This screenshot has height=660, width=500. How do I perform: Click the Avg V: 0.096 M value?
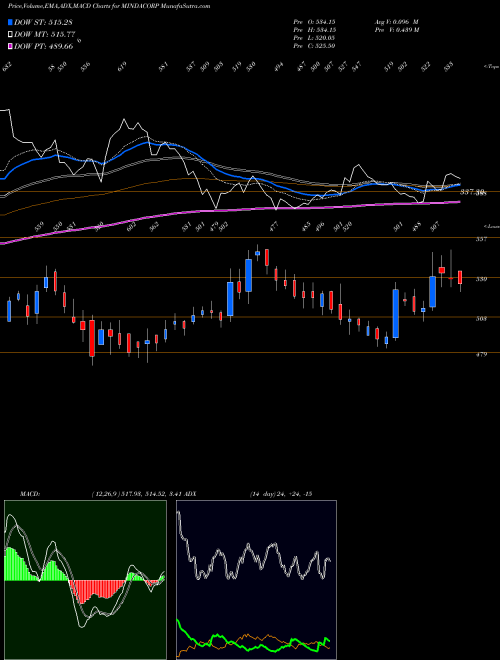point(396,22)
